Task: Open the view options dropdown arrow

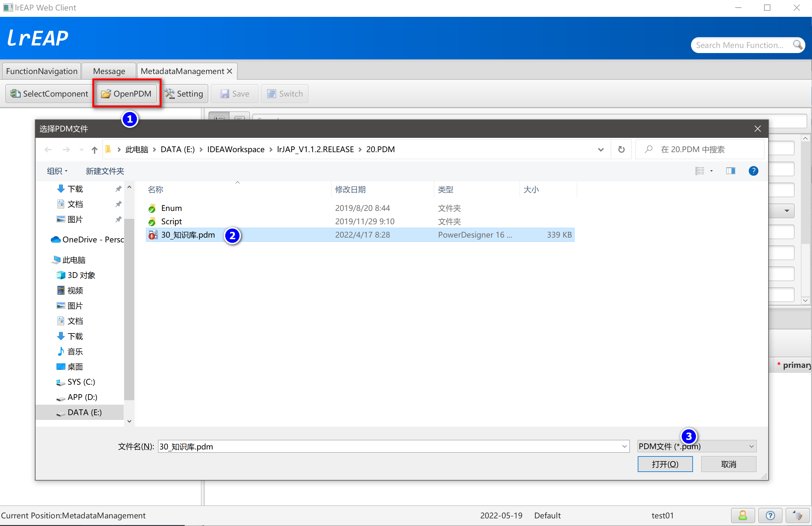Action: pyautogui.click(x=711, y=171)
